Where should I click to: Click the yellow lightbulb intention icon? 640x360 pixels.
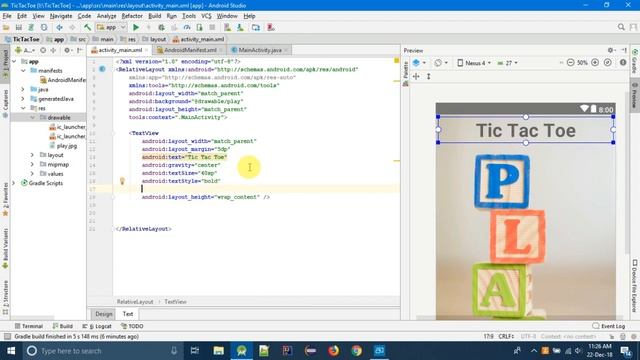(x=122, y=181)
